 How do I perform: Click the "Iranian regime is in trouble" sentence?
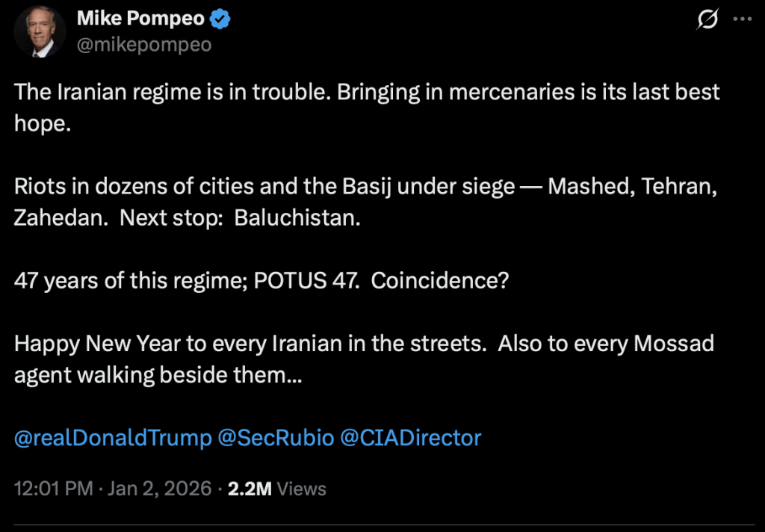tap(170, 93)
